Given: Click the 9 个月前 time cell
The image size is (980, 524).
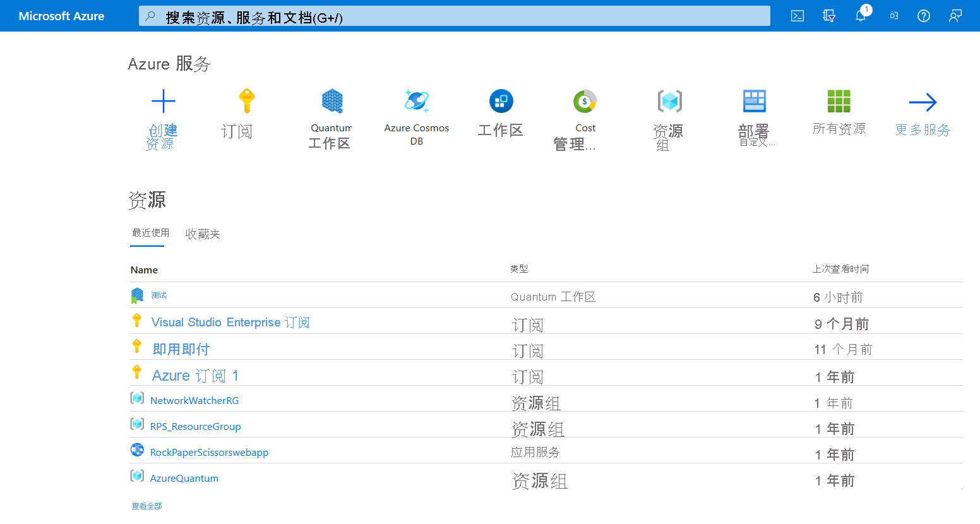Looking at the screenshot, I should tap(842, 325).
